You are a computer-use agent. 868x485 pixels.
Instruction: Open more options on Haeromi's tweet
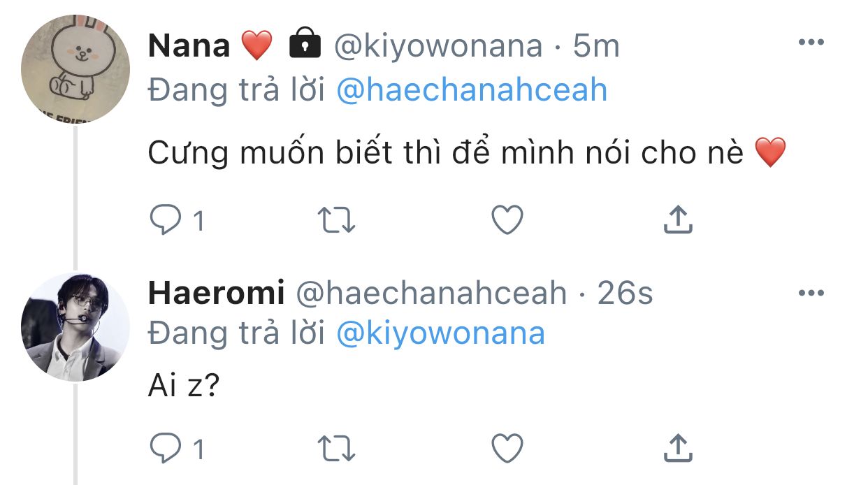[x=811, y=291]
